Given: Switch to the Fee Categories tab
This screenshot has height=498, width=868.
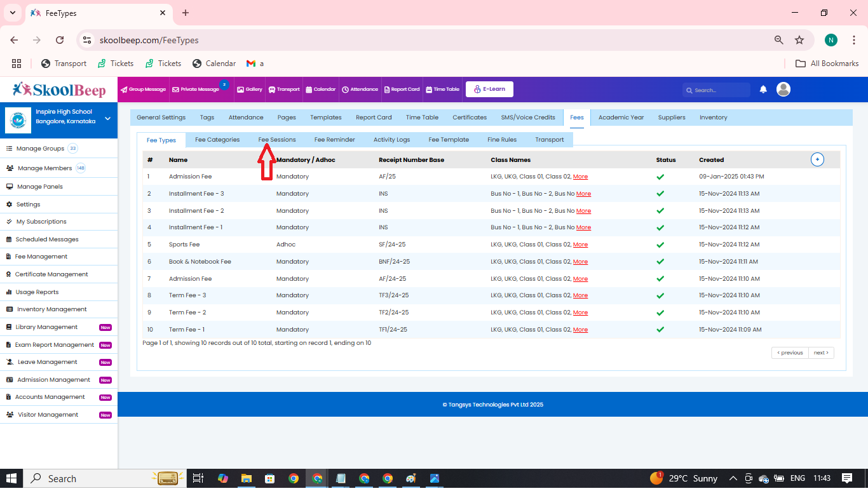Looking at the screenshot, I should pos(217,140).
